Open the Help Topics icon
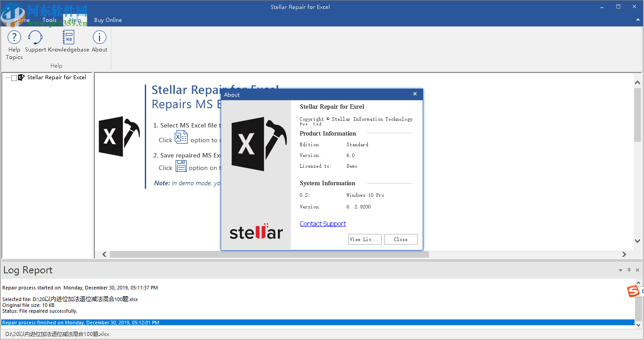Screen dimensions: 644x340 [x=14, y=38]
